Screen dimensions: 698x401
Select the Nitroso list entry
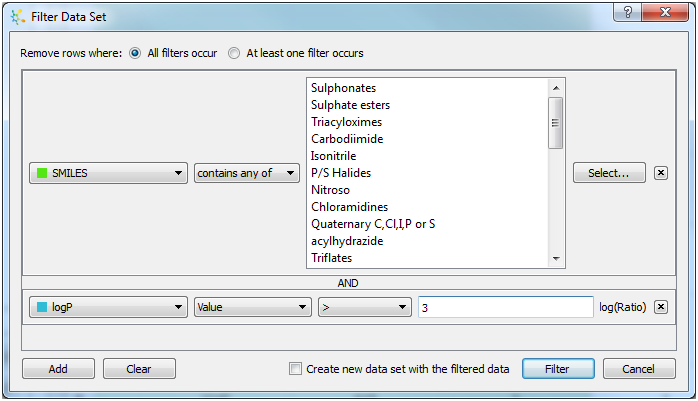click(330, 190)
